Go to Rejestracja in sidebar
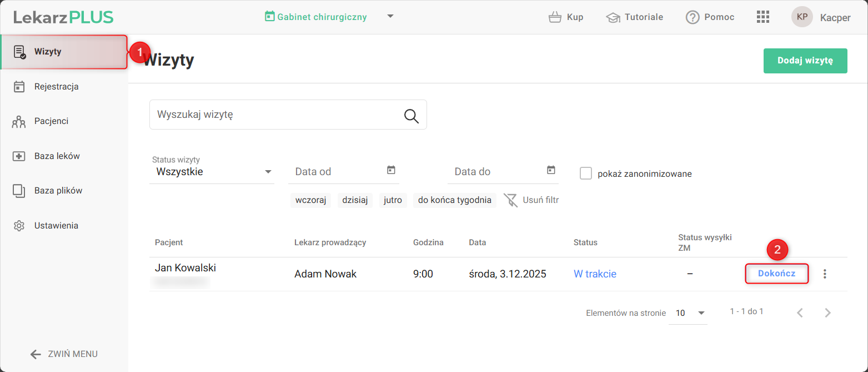868x372 pixels. (56, 87)
